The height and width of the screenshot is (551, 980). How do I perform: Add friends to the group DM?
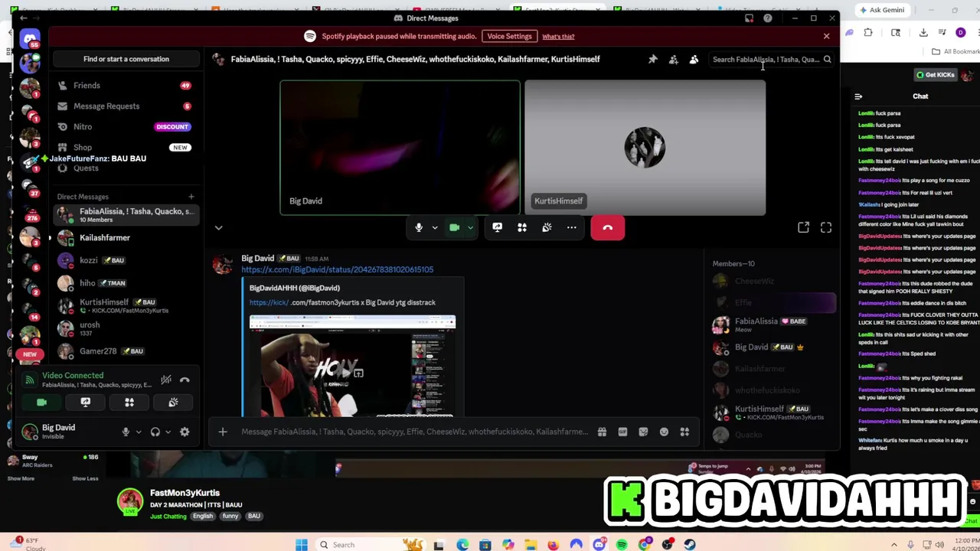pyautogui.click(x=673, y=59)
